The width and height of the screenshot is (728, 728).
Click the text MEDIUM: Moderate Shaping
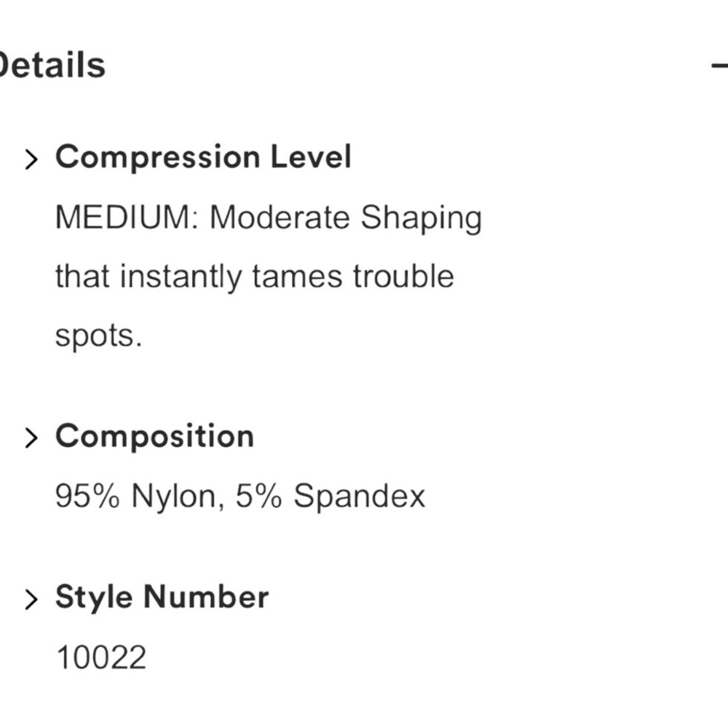tap(269, 218)
